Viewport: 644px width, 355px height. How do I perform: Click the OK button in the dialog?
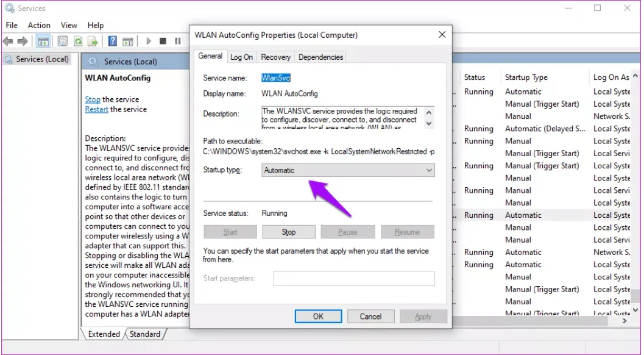point(318,317)
